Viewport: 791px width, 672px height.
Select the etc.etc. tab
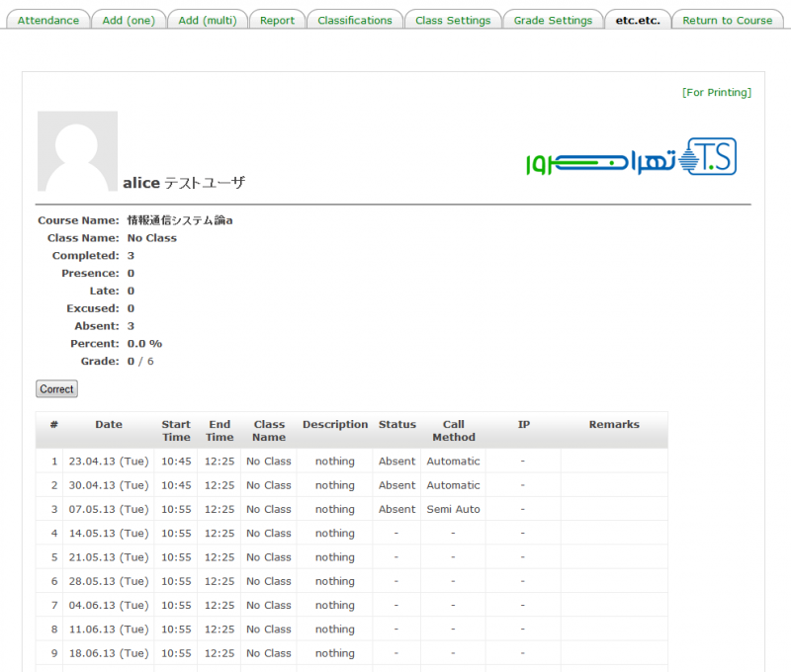(x=638, y=20)
